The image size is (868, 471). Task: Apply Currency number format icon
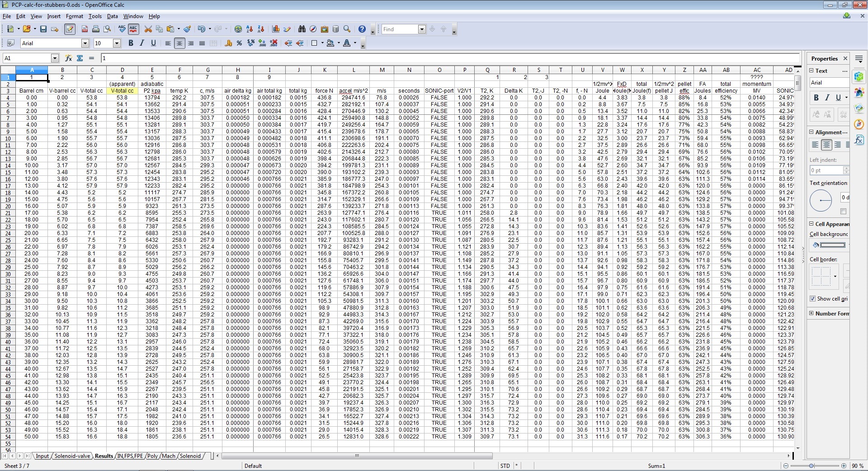pos(228,43)
